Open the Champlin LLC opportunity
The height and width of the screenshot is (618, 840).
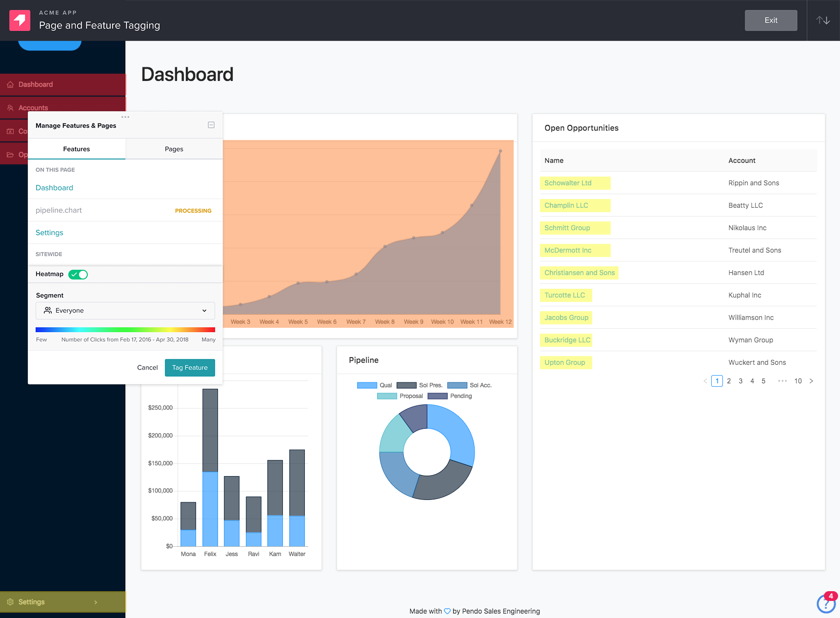pos(566,205)
